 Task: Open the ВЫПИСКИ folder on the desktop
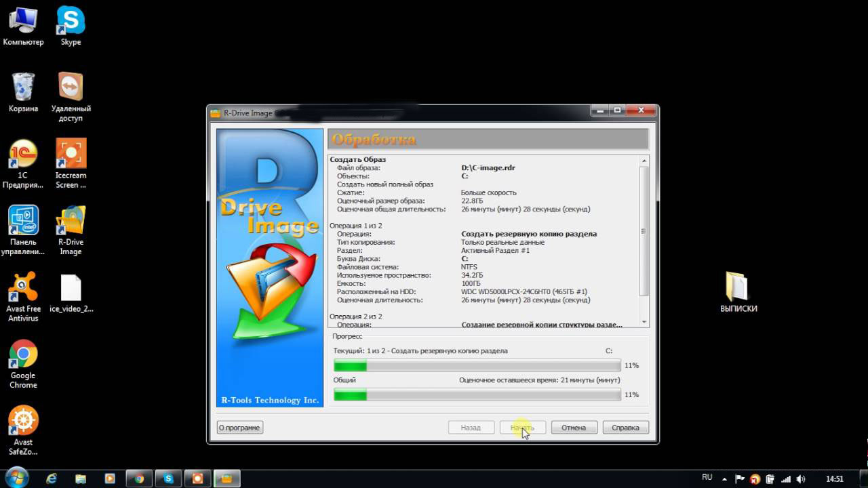pyautogui.click(x=738, y=292)
